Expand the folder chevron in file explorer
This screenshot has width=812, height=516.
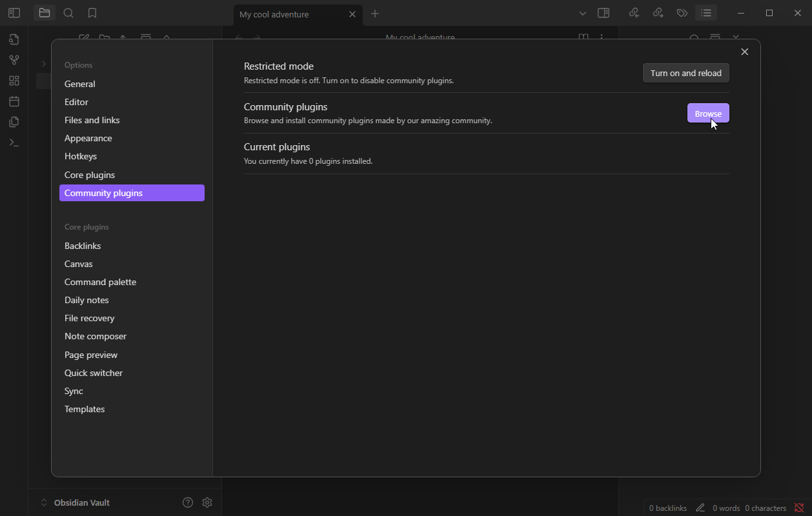point(44,64)
